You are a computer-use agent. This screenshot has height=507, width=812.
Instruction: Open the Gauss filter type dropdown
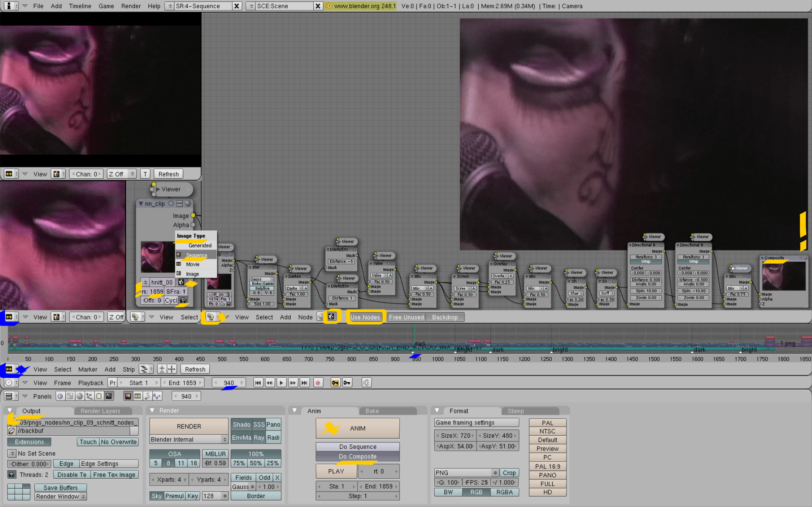pos(243,487)
